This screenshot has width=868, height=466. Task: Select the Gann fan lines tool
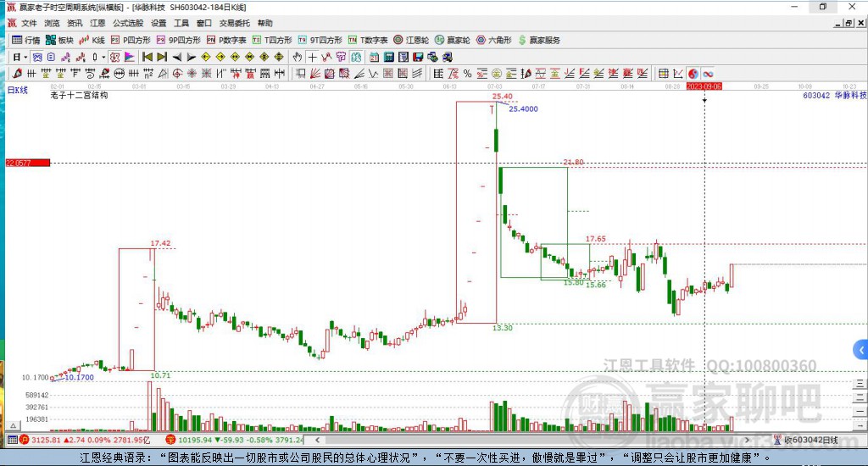pyautogui.click(x=315, y=73)
